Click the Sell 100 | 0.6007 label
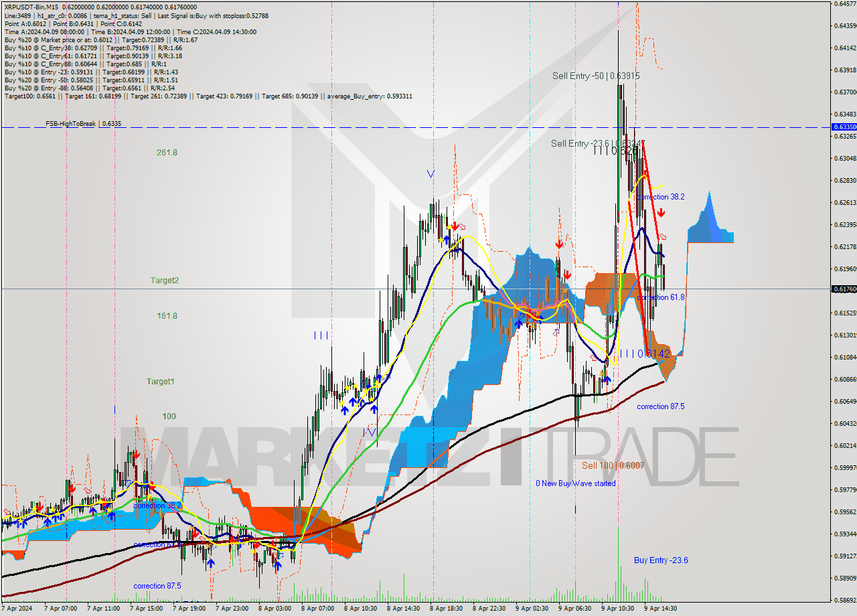Viewport: 857px width, 616px height. 613,465
